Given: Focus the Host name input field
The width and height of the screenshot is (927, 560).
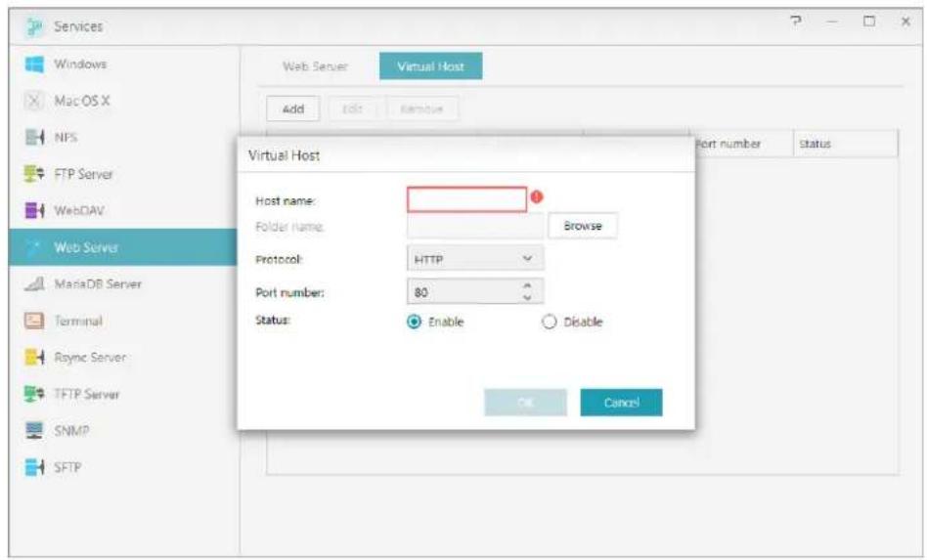Looking at the screenshot, I should (467, 199).
